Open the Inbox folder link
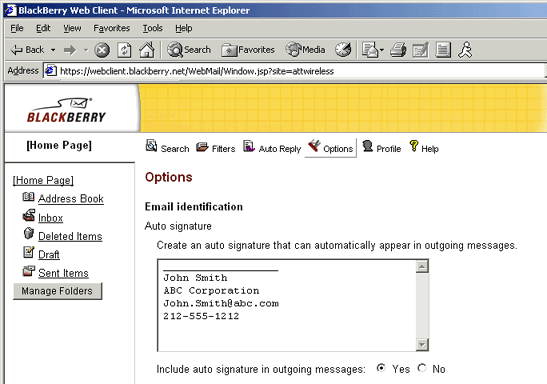This screenshot has width=547, height=384. pyautogui.click(x=51, y=218)
